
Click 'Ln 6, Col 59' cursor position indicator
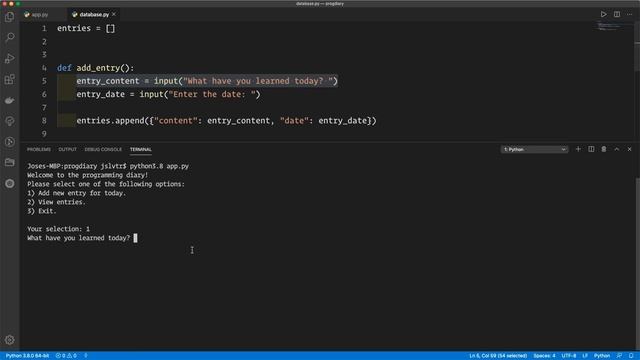[x=498, y=356]
